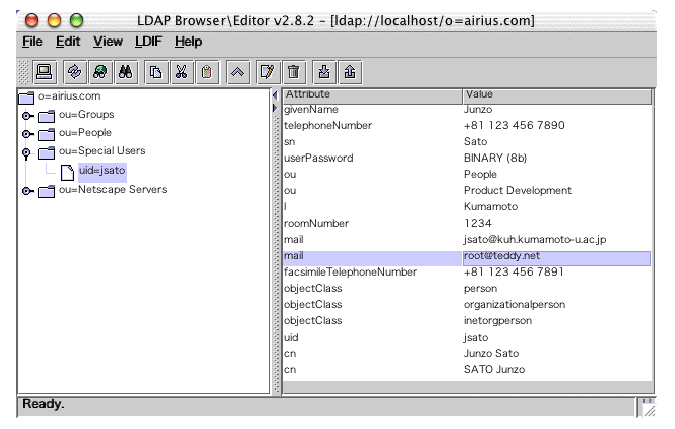Click the jsato@kuh.kumamoto-u.ac.jp mail value
675x429 pixels.
coord(535,239)
